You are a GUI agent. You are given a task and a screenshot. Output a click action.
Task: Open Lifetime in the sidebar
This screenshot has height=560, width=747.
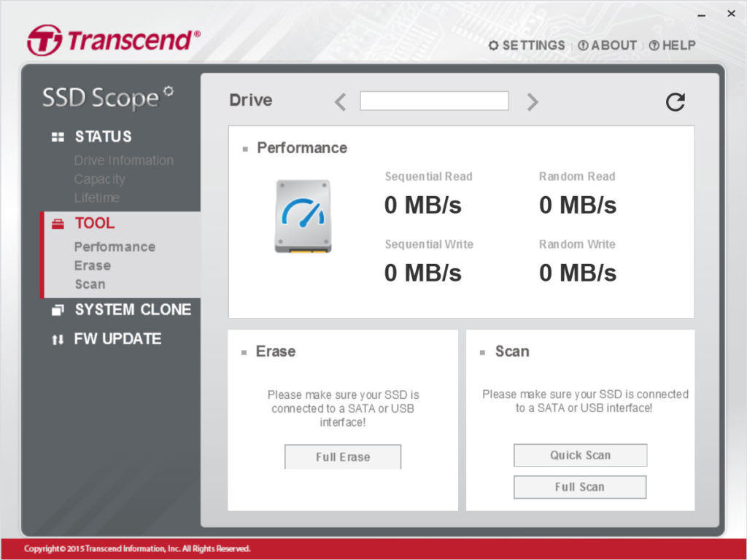coord(97,198)
